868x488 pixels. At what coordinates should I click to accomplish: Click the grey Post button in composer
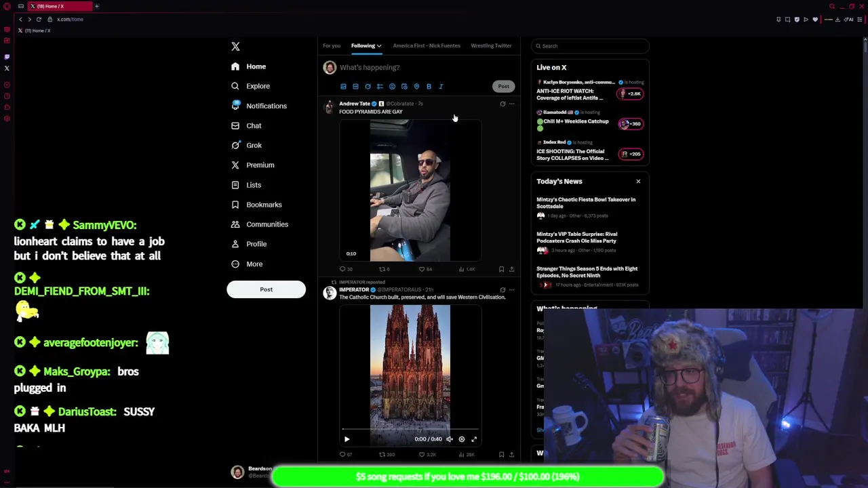click(x=503, y=86)
